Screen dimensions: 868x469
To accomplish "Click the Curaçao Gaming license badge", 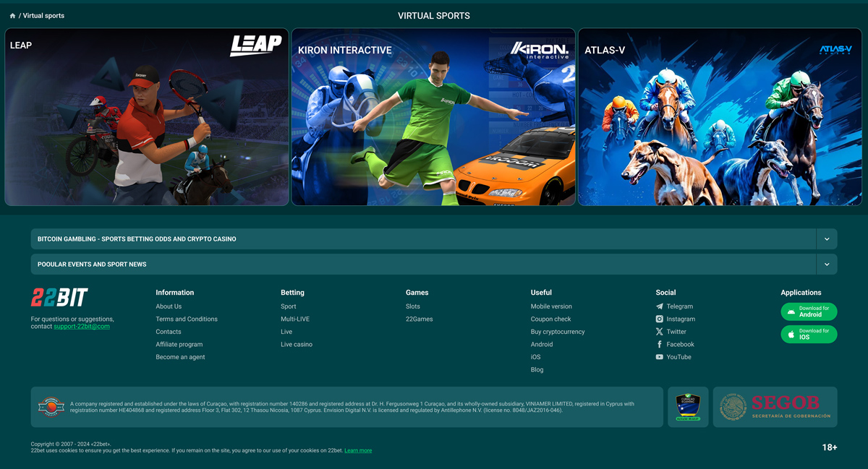I will (x=688, y=407).
